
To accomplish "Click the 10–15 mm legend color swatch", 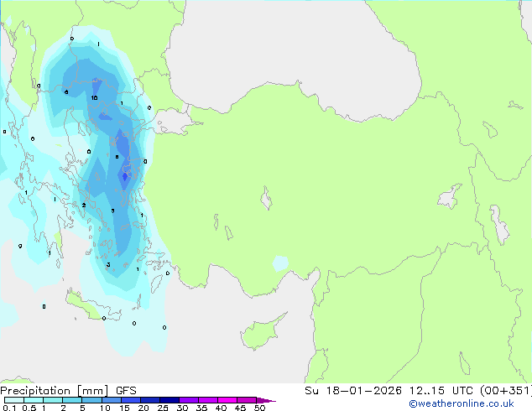I will coord(111,400).
